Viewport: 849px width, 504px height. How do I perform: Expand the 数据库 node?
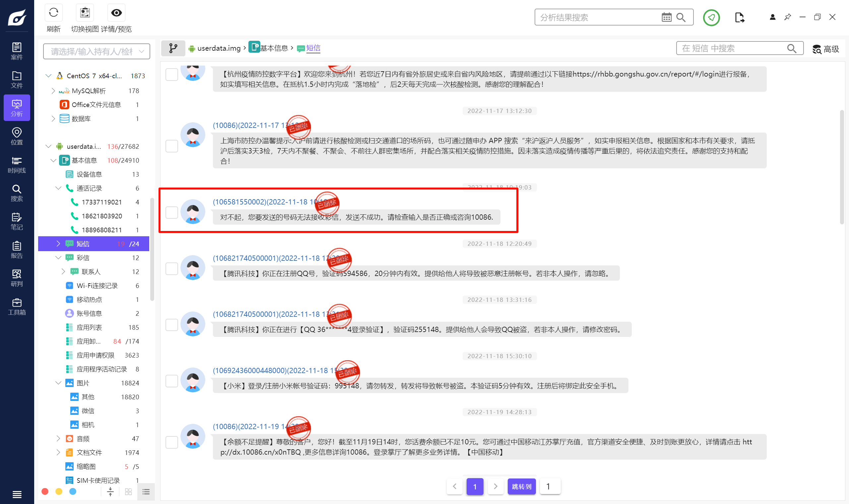[53, 119]
